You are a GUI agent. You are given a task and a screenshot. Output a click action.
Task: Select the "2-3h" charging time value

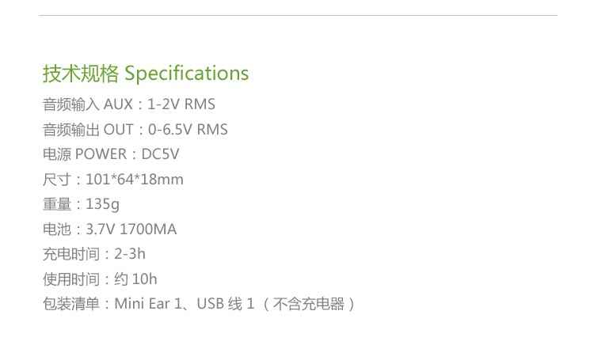(x=130, y=254)
